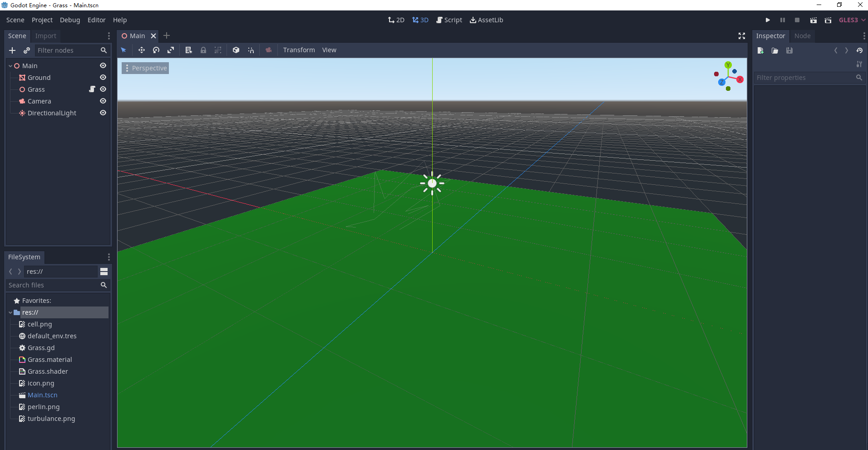Toggle split mode in FileSystem panel
Image resolution: width=868 pixels, height=450 pixels.
point(104,272)
